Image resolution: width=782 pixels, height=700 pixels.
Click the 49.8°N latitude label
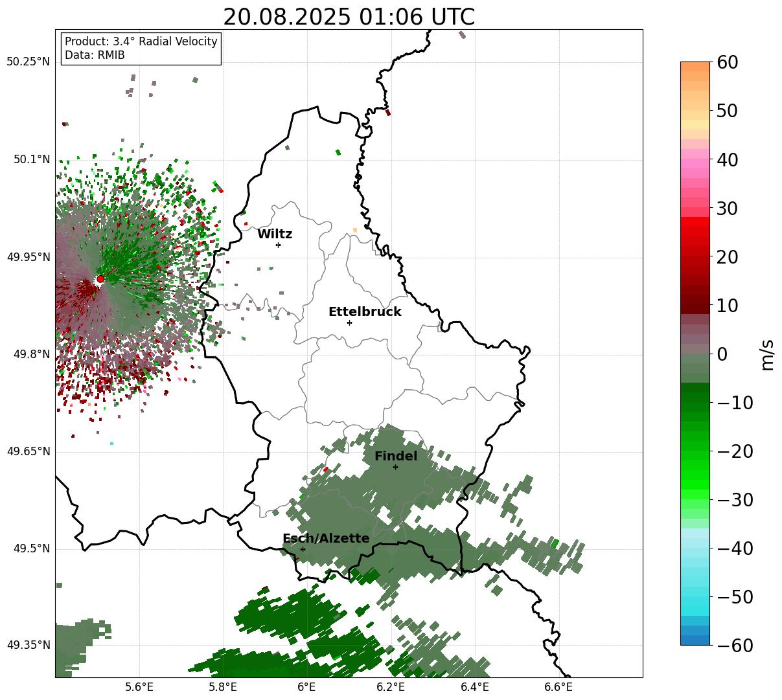pyautogui.click(x=32, y=354)
